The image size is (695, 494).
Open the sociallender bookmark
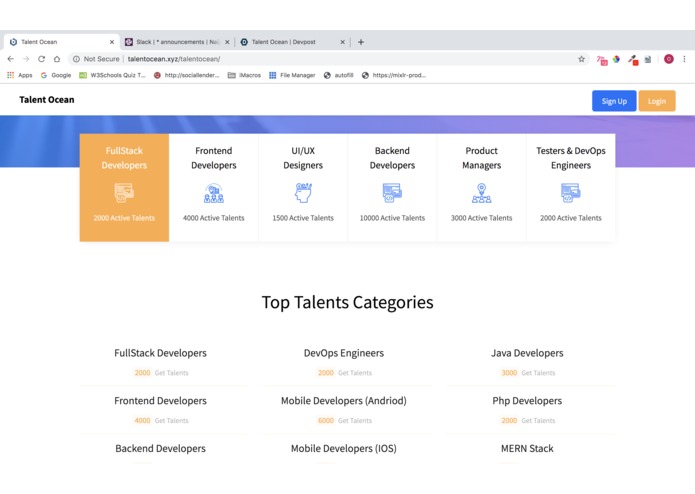pos(187,75)
